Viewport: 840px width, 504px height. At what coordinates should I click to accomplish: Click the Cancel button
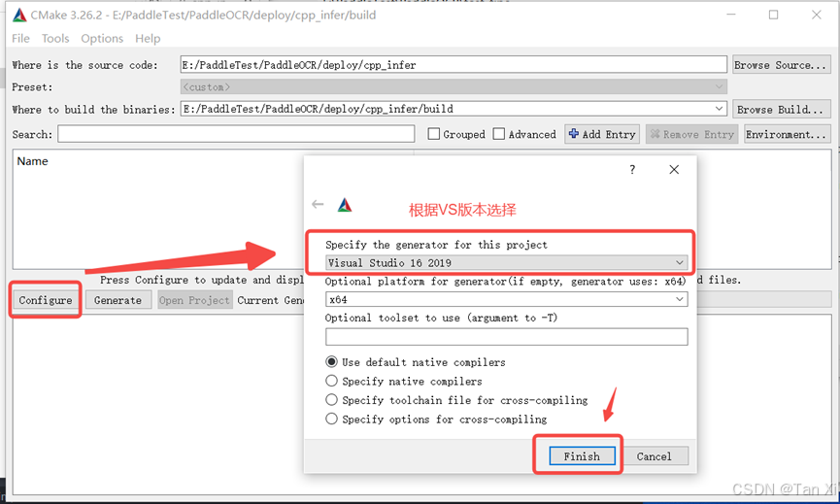[654, 456]
